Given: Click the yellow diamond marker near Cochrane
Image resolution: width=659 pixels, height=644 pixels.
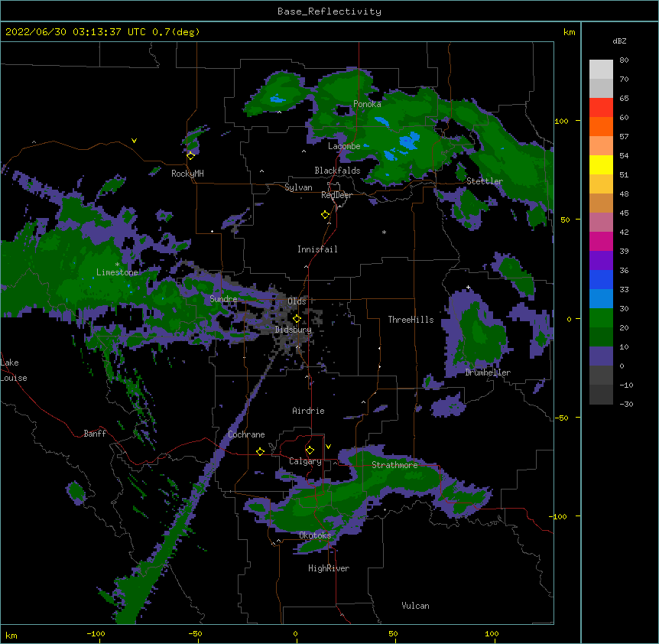Looking at the screenshot, I should [260, 451].
